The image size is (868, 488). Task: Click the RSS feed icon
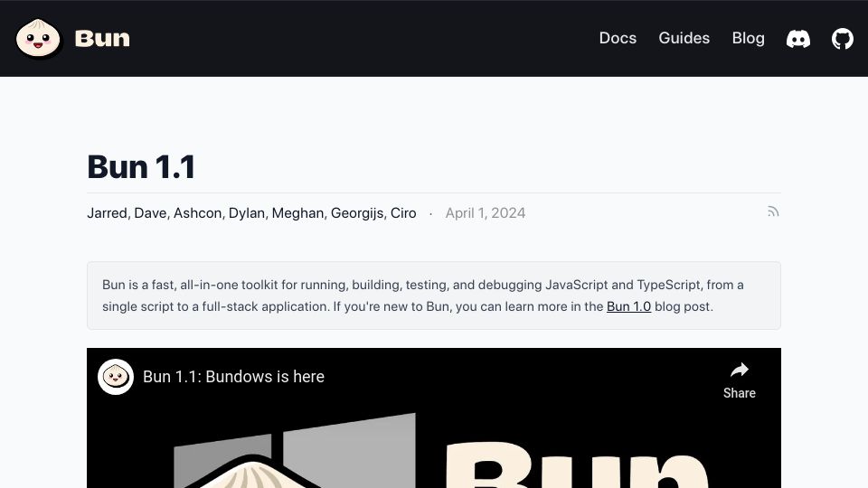pyautogui.click(x=773, y=211)
